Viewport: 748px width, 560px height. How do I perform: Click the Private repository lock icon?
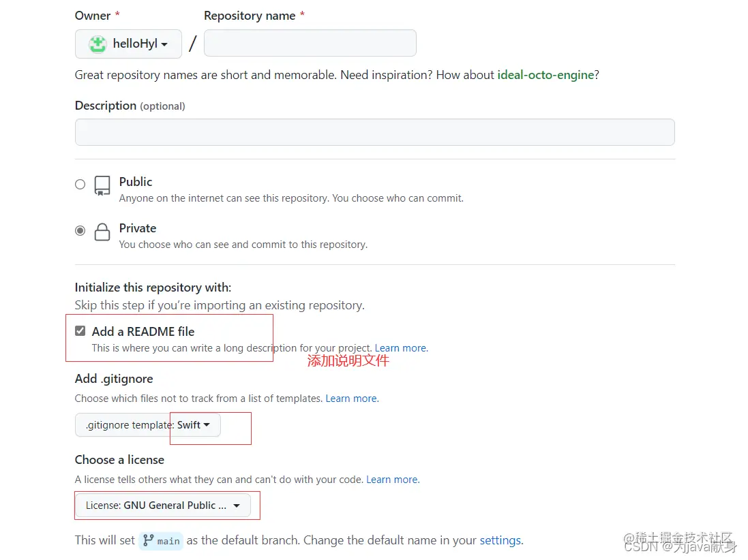click(x=102, y=232)
